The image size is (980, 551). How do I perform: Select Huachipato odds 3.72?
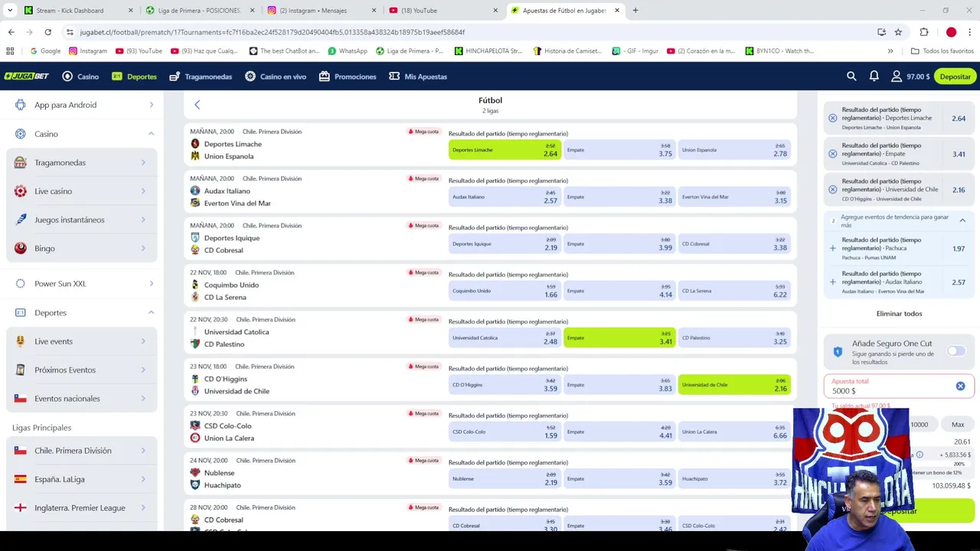click(734, 479)
